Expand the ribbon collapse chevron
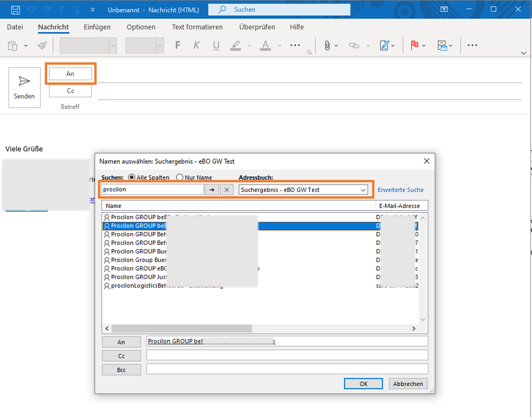Screen dimensions: 532x417 pos(523,53)
